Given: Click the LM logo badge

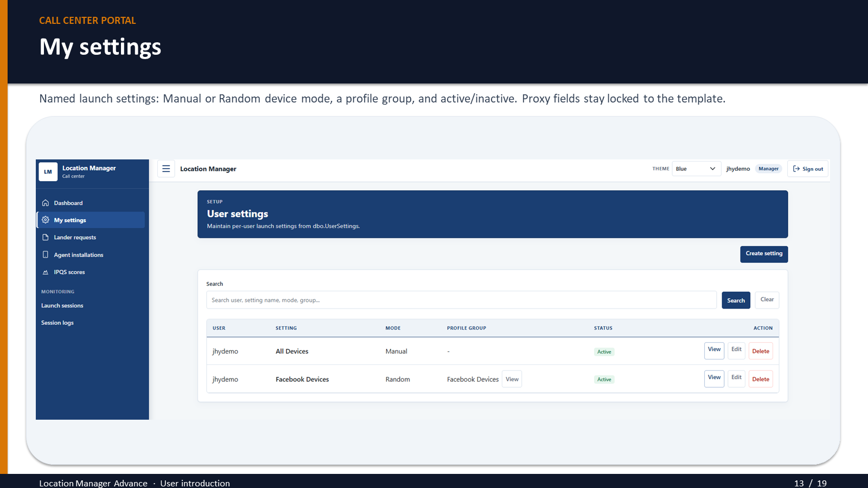Looking at the screenshot, I should click(x=48, y=172).
